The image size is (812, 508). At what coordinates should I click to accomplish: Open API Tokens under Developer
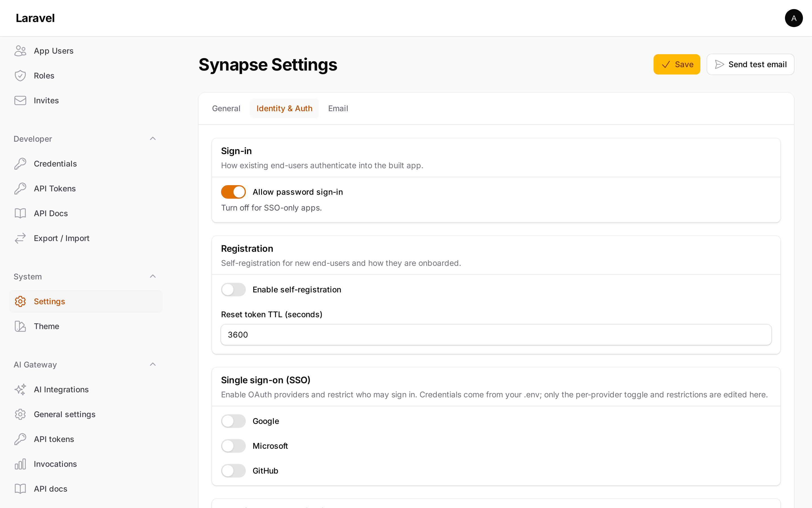click(85, 189)
